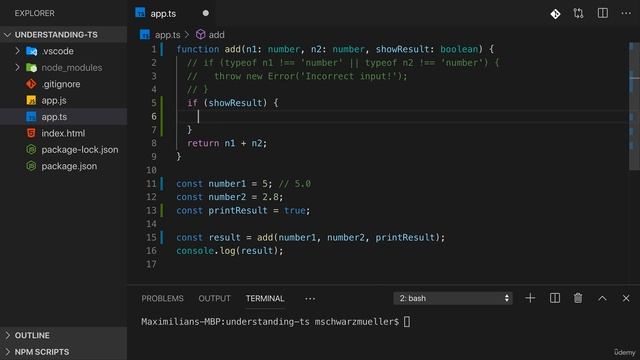Click the EXPLORER sidebar header
640x360 pixels.
[x=35, y=13]
